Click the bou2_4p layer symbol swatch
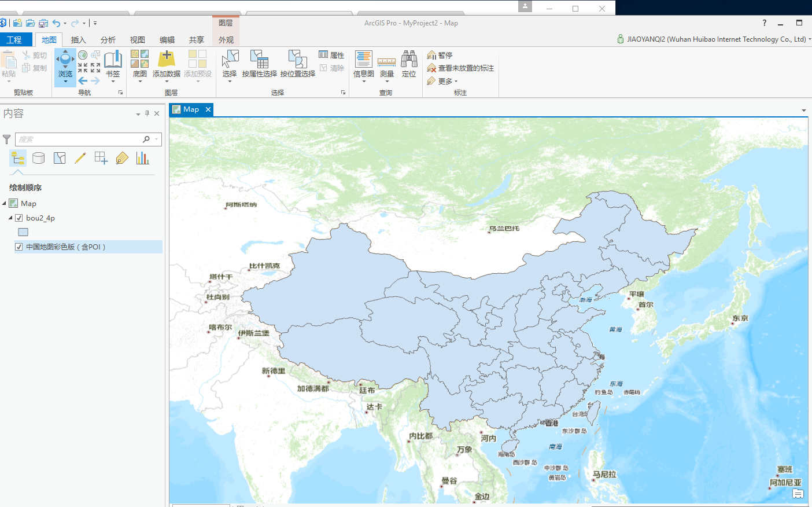The width and height of the screenshot is (812, 507). pos(23,232)
